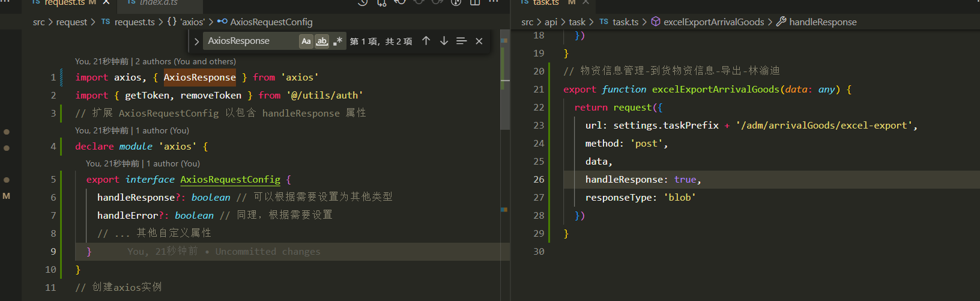Go to previous match with up arrow
The height and width of the screenshot is (301, 980).
(x=426, y=41)
